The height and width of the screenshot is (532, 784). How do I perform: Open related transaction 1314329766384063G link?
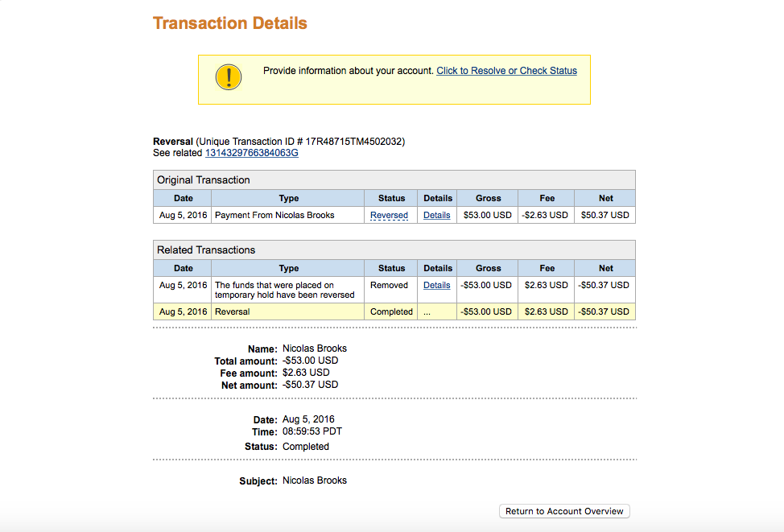251,152
